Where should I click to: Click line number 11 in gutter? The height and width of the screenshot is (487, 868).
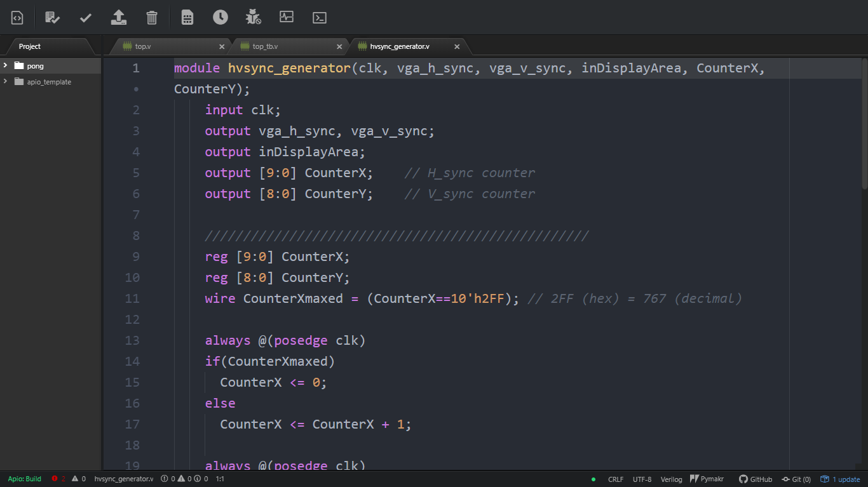point(132,298)
